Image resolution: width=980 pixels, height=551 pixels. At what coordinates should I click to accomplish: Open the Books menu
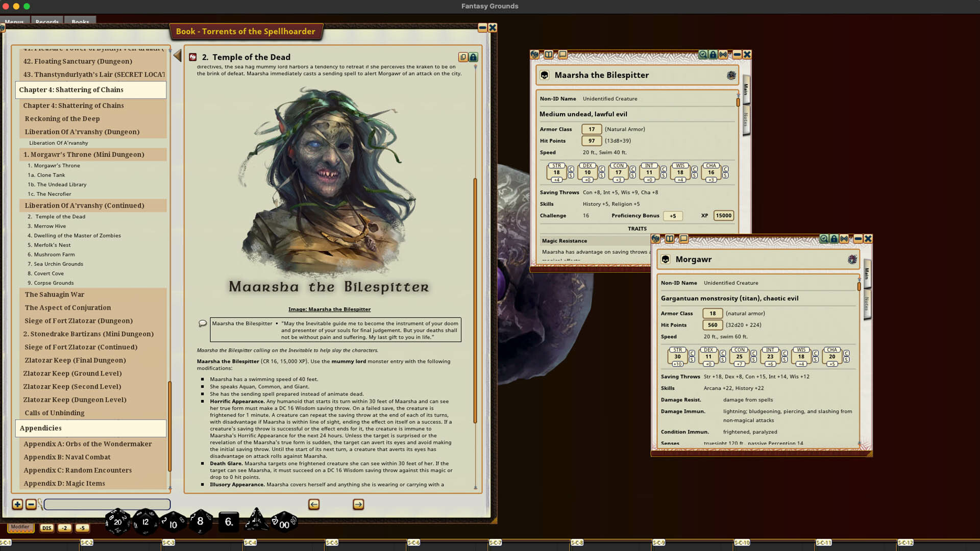point(80,22)
